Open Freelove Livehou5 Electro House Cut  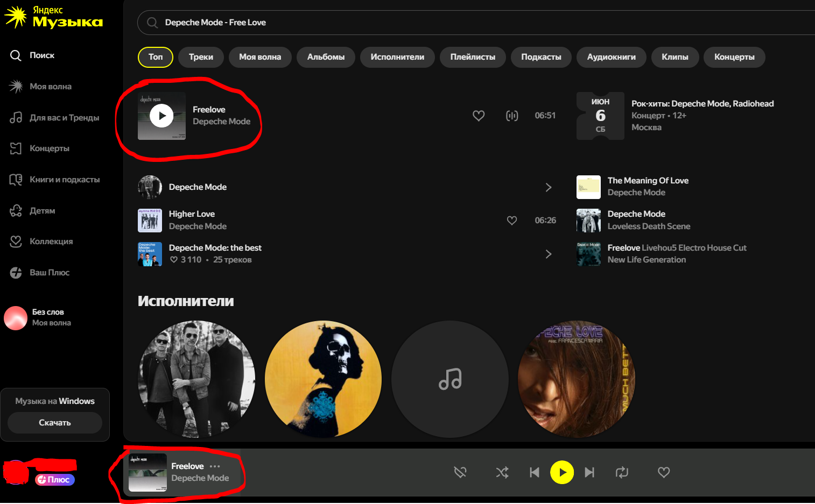[x=677, y=248]
